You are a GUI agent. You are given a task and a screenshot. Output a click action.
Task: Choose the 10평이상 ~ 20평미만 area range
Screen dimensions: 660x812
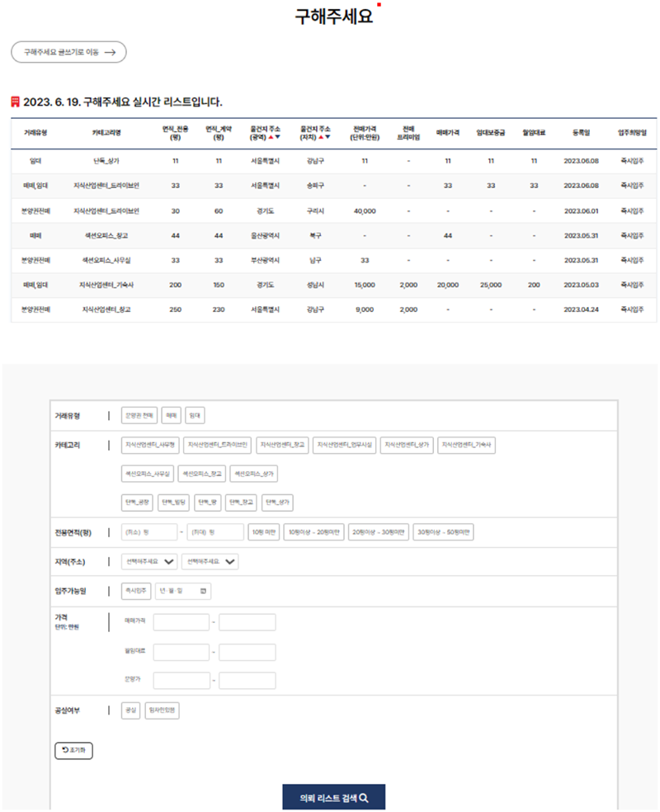click(x=313, y=532)
